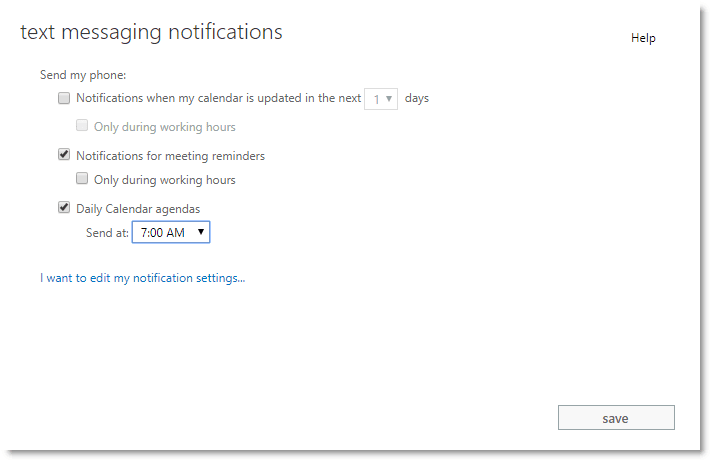Click the greyed Only during working hours label
The height and width of the screenshot is (460, 710).
point(165,127)
